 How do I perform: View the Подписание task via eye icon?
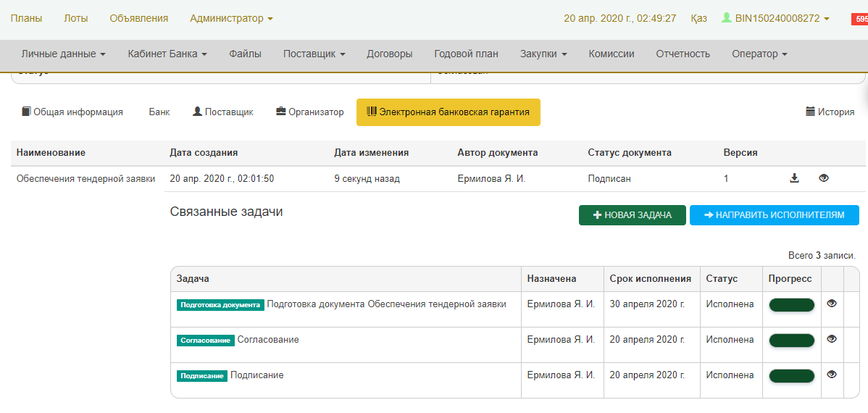point(832,375)
